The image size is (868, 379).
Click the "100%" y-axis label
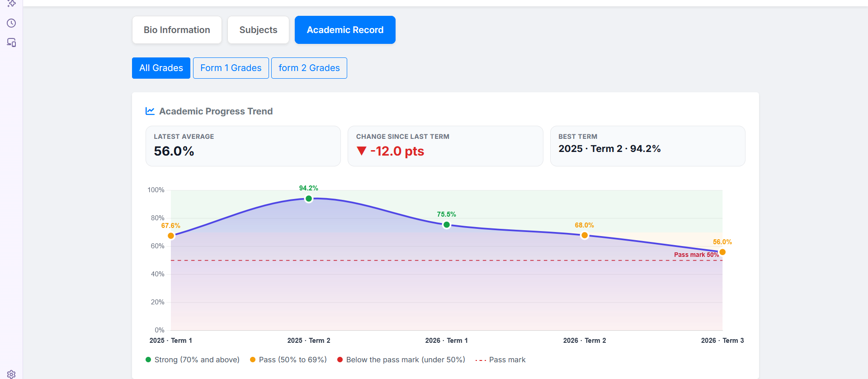[156, 190]
